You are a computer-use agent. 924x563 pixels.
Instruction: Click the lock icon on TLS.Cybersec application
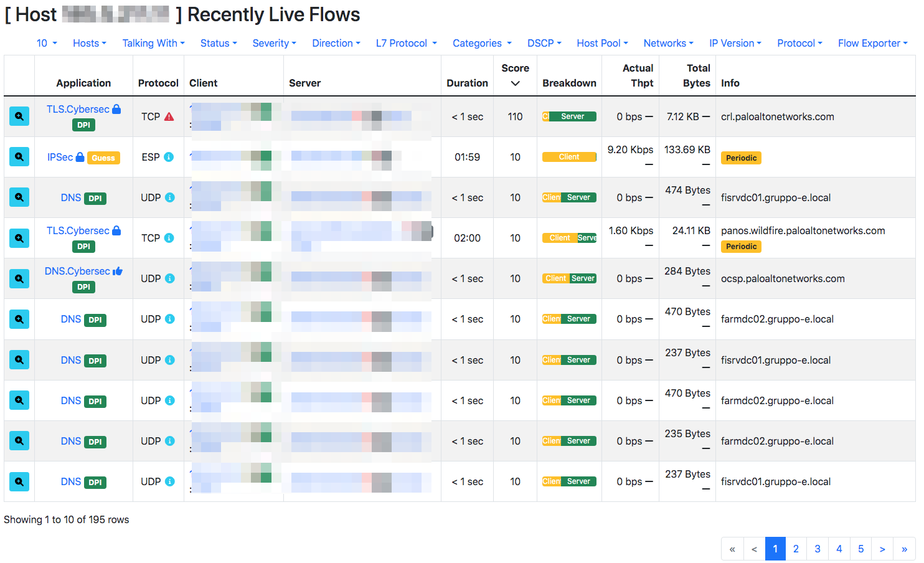click(x=116, y=108)
